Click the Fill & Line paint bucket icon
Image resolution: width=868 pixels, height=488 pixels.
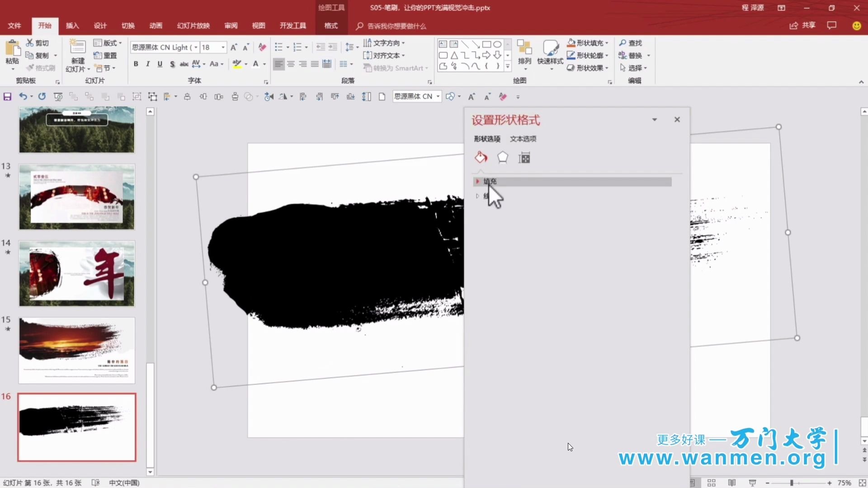pos(481,157)
